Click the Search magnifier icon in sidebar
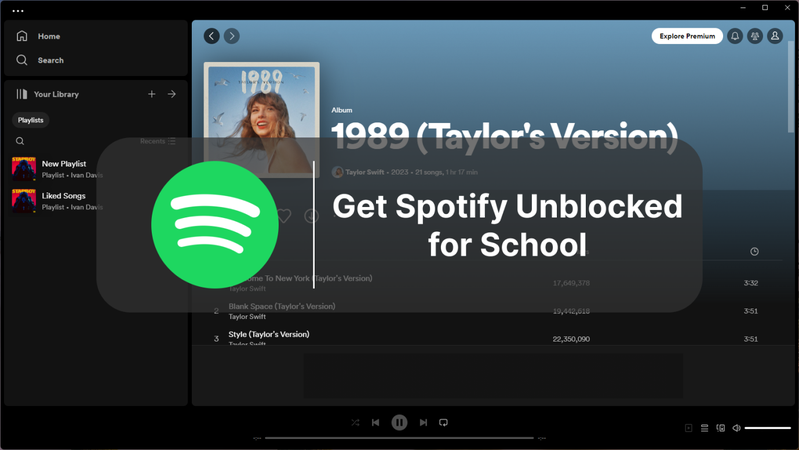This screenshot has width=799, height=450. tap(22, 60)
